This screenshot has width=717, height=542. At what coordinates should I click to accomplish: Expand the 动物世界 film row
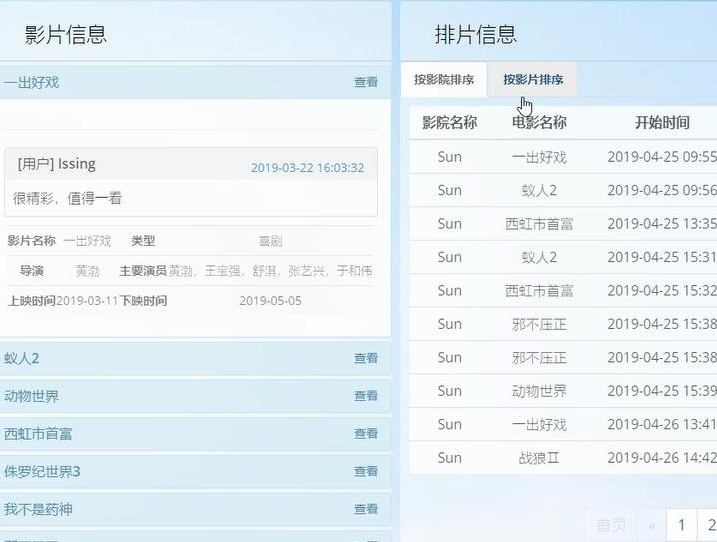coord(195,396)
